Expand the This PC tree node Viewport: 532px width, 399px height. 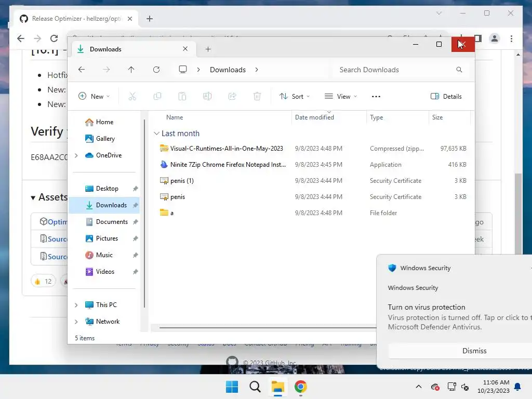(76, 305)
